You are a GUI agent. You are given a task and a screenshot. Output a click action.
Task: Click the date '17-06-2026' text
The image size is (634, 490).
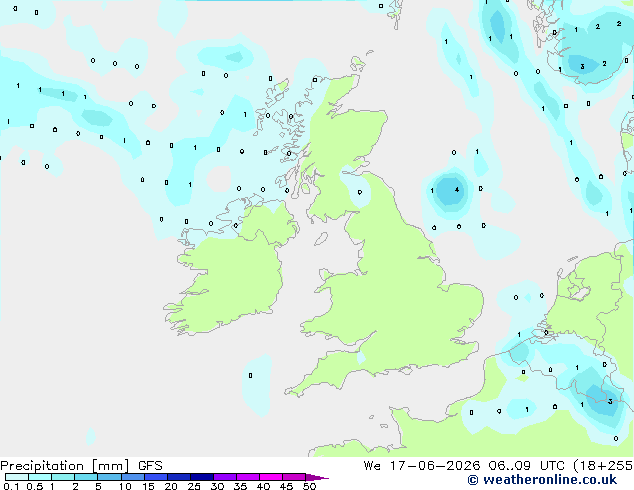[435, 466]
